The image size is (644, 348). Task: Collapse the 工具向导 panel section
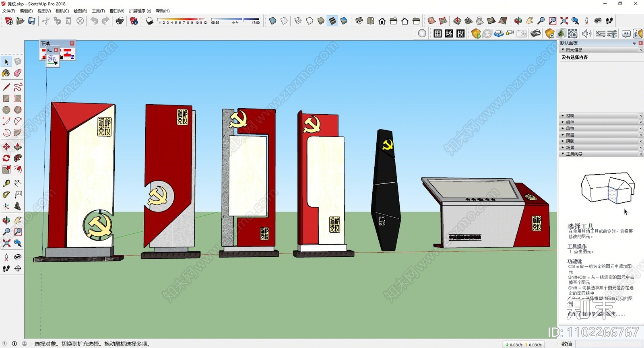click(x=563, y=154)
